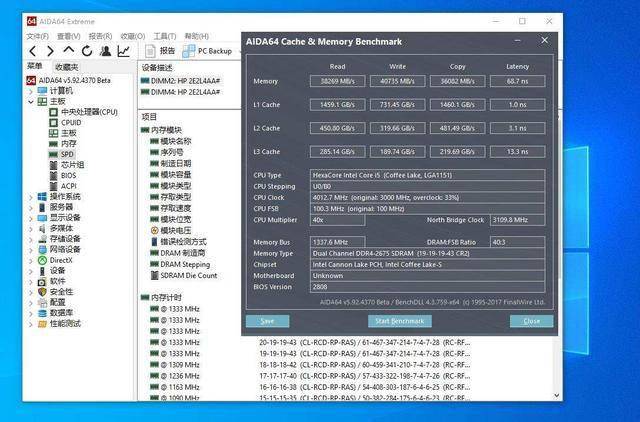Open the 文件(F) menu

pyautogui.click(x=37, y=36)
